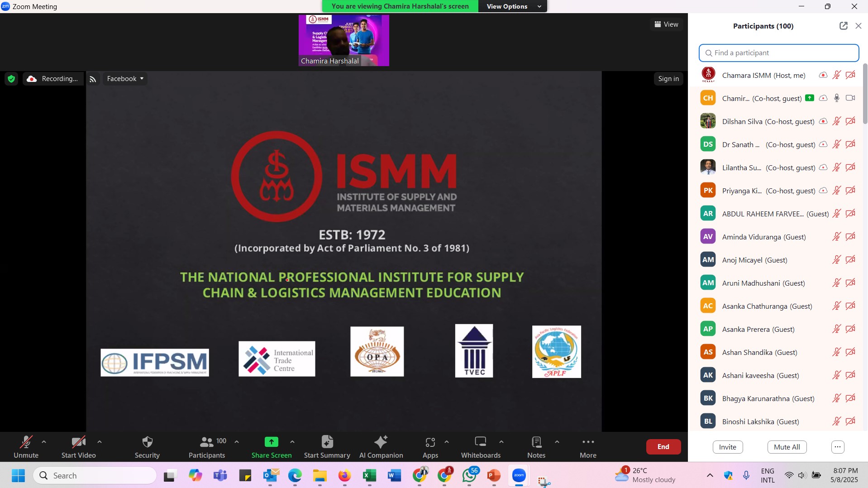Screen dimensions: 868x488
Task: Select the Chamira Harshalal video thumbnail
Action: click(344, 40)
